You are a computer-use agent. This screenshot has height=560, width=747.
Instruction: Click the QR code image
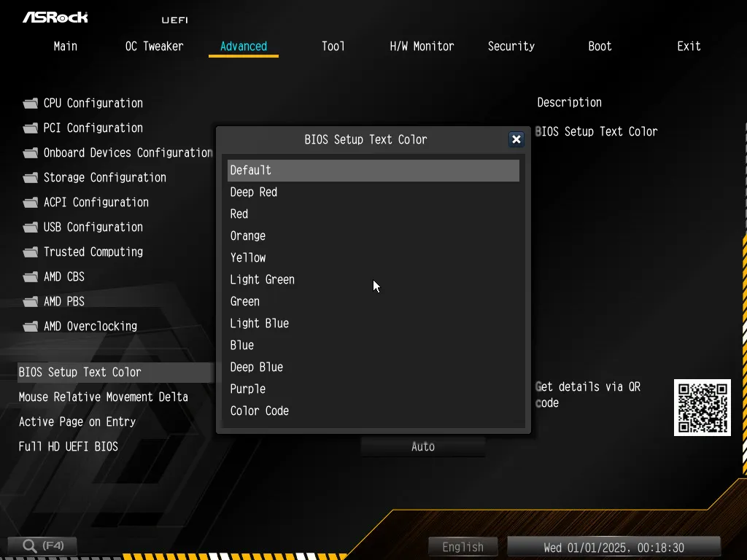click(702, 408)
